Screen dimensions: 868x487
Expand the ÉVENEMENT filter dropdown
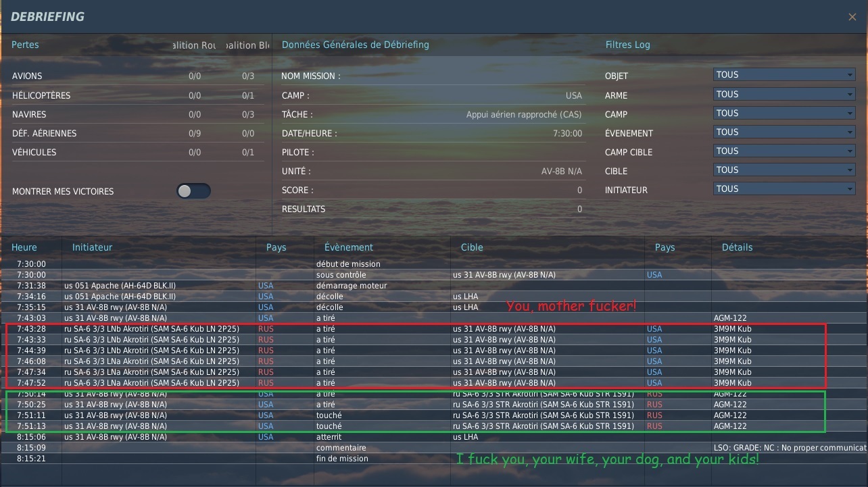(x=784, y=132)
